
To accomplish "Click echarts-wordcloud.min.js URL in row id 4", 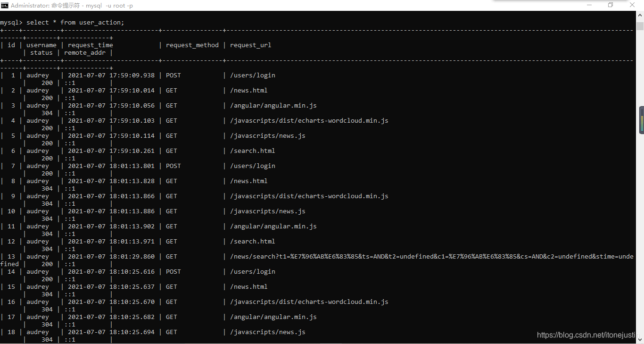I will tap(309, 121).
